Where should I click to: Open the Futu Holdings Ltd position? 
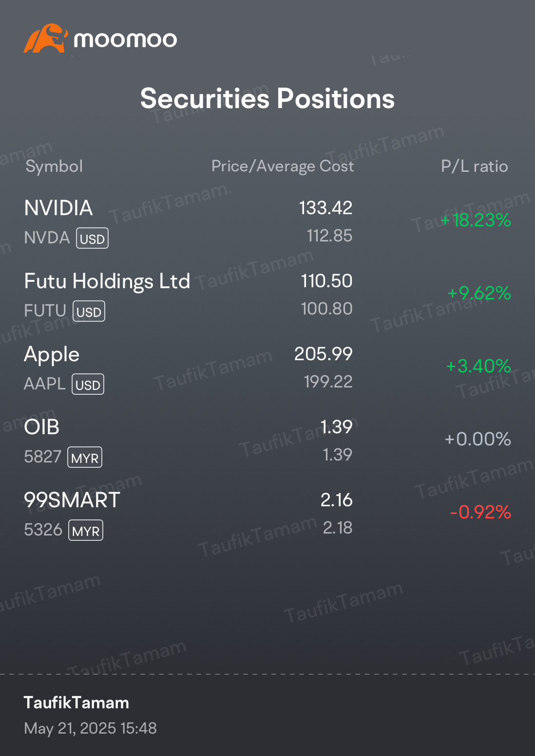coord(267,295)
